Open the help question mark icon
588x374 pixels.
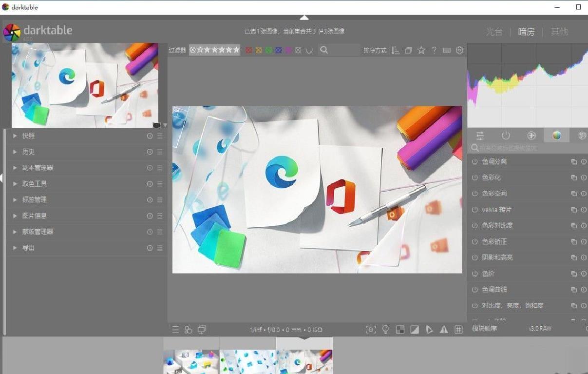(434, 50)
